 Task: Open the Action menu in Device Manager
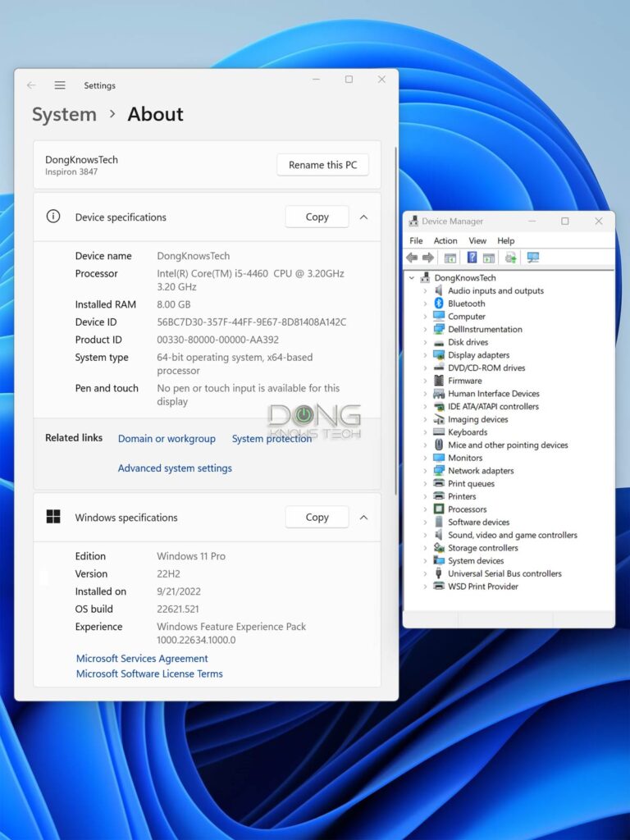445,240
